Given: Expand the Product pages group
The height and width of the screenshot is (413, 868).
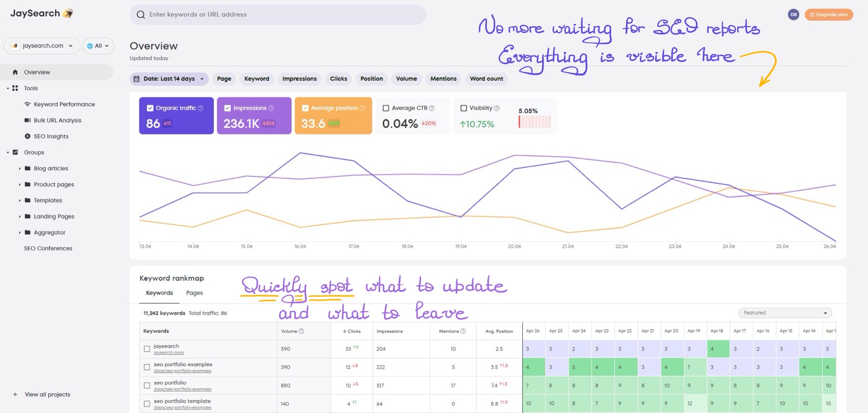Looking at the screenshot, I should (x=20, y=184).
